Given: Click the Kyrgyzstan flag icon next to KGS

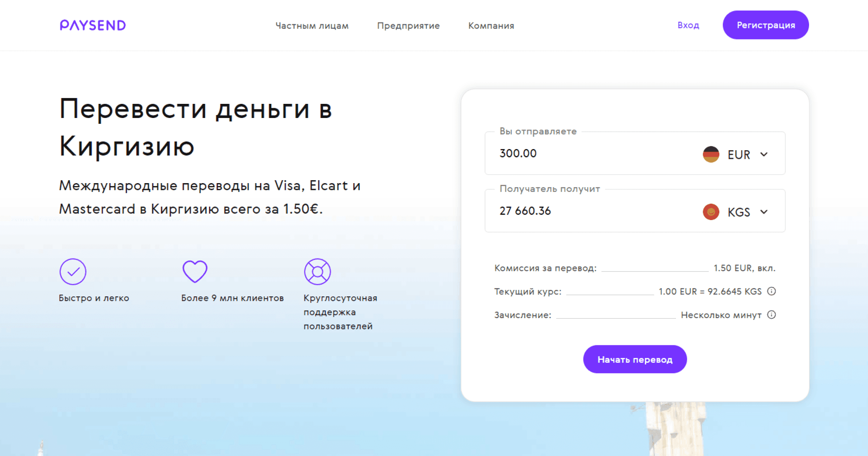Looking at the screenshot, I should pos(711,212).
